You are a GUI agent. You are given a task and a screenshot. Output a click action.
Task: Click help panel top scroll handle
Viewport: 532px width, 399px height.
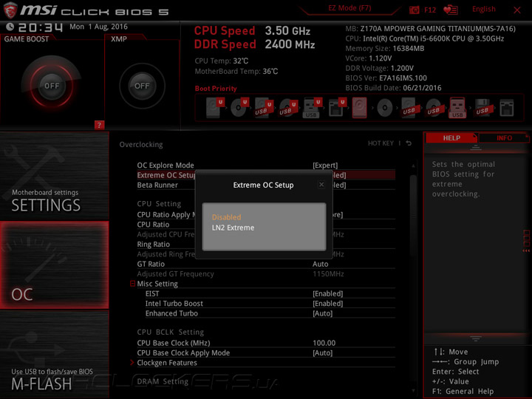(x=475, y=148)
